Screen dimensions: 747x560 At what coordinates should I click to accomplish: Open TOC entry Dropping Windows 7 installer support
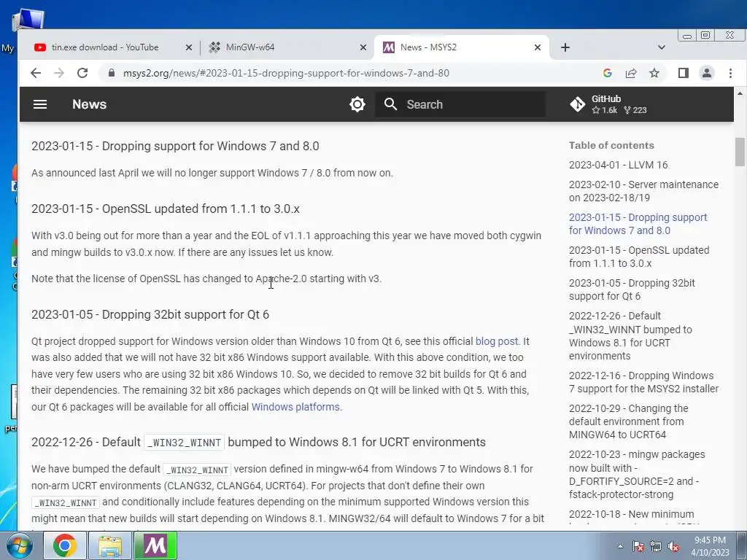point(643,382)
